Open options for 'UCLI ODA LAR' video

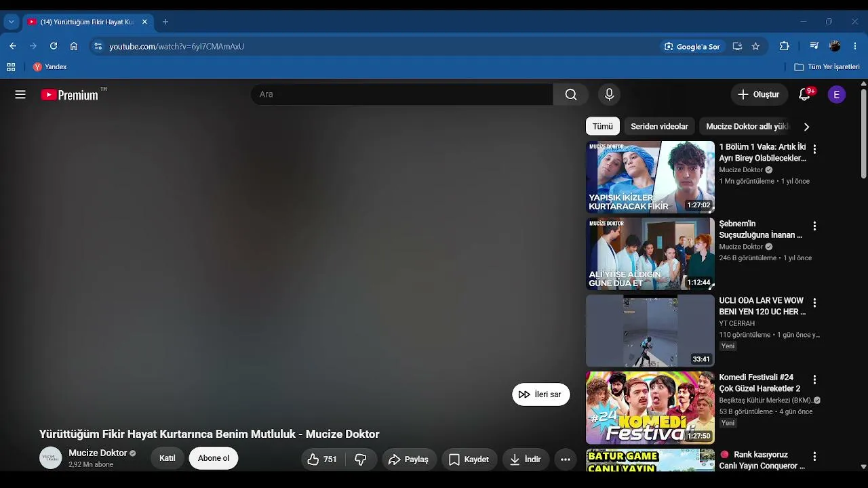point(814,303)
